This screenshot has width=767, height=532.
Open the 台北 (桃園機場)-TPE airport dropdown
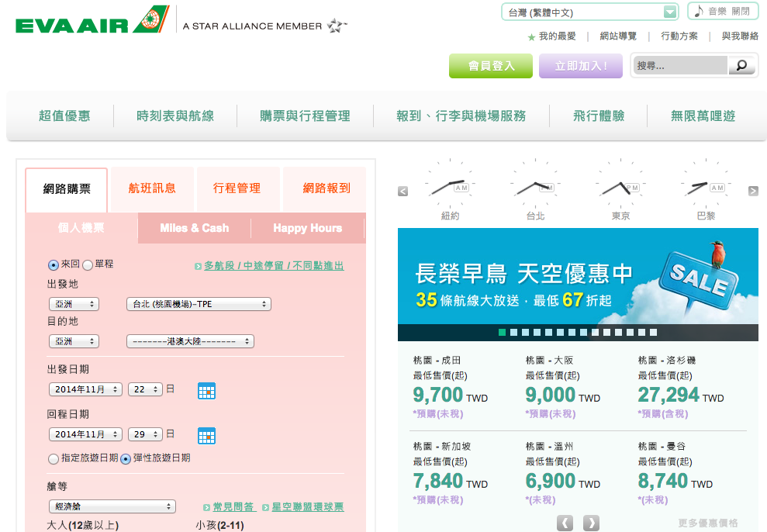(199, 304)
